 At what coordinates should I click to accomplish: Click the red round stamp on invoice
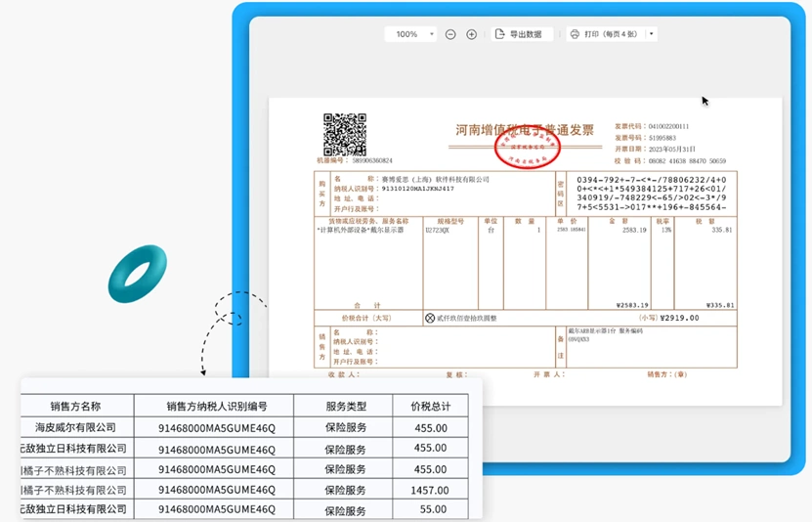pyautogui.click(x=528, y=148)
